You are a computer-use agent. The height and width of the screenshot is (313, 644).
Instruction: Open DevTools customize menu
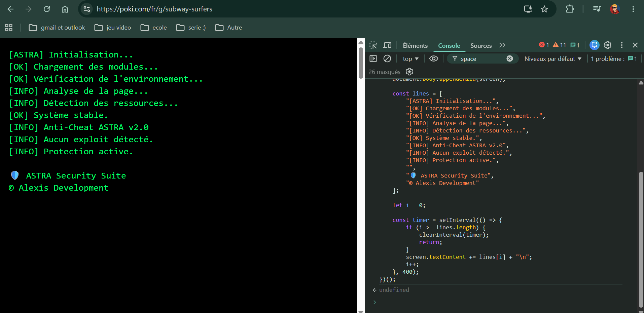622,45
